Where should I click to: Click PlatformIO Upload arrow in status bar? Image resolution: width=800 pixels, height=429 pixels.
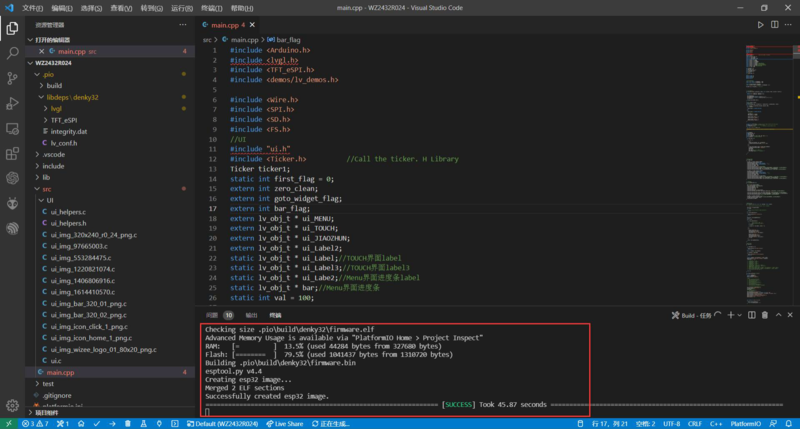[x=112, y=424]
